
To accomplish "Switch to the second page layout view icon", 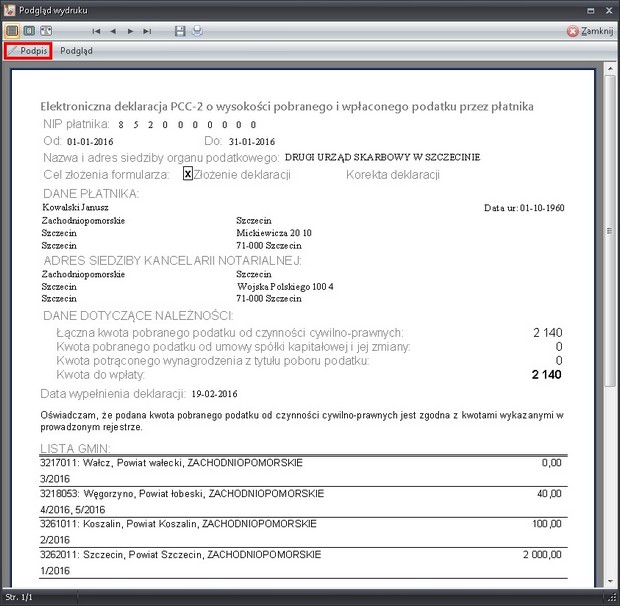I will pos(29,31).
